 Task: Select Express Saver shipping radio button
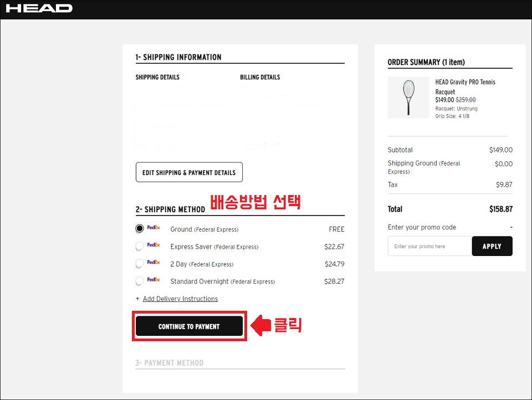click(x=140, y=246)
